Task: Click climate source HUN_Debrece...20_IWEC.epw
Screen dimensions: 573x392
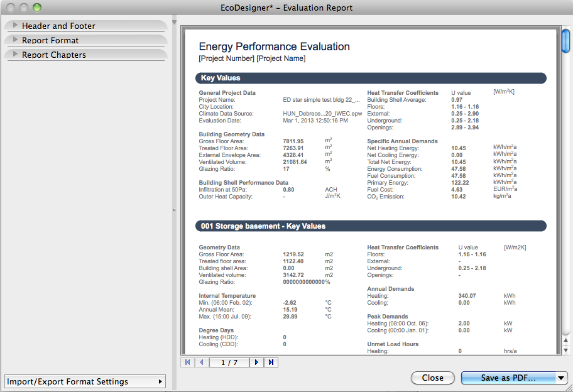Action: pos(322,114)
